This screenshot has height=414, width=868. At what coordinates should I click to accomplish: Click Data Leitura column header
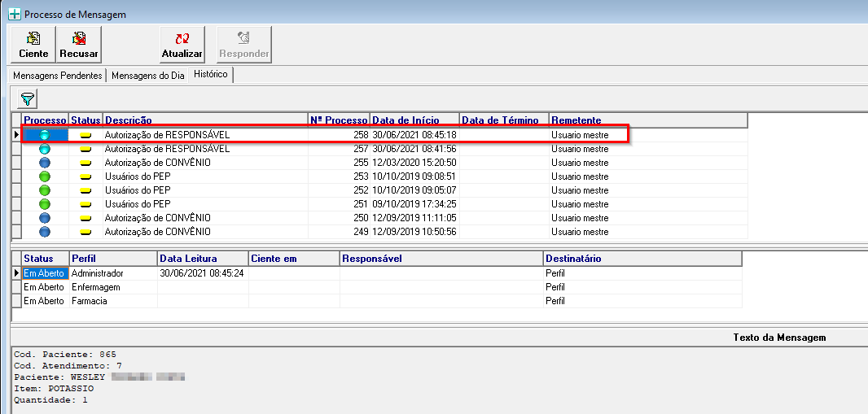click(x=204, y=259)
